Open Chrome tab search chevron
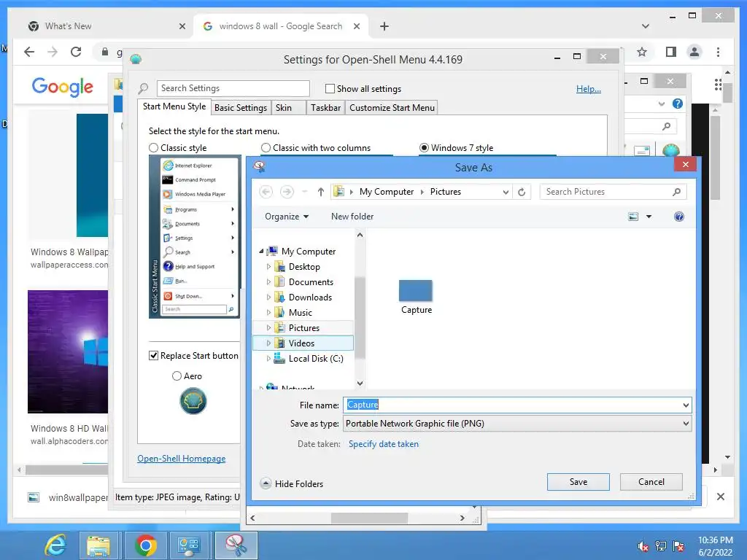The width and height of the screenshot is (747, 560). (645, 26)
